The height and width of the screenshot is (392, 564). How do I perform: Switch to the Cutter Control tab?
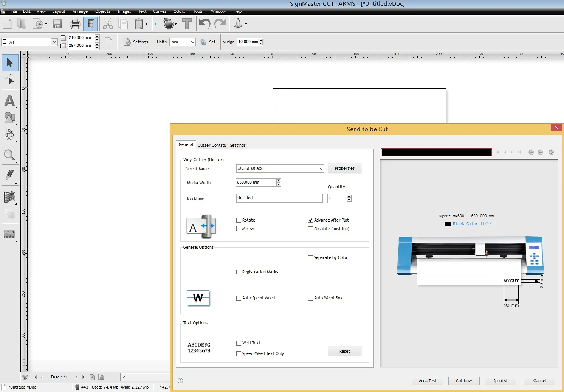point(211,145)
